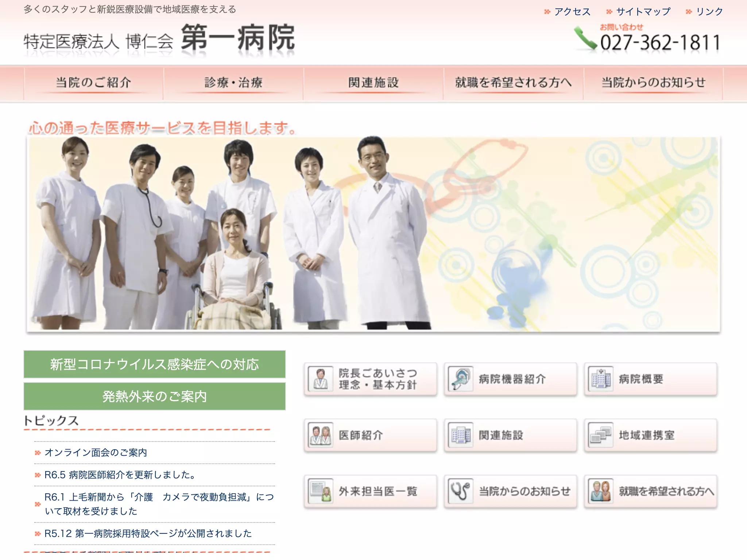Click the トピックス section heading
This screenshot has height=560, width=747.
tap(51, 420)
